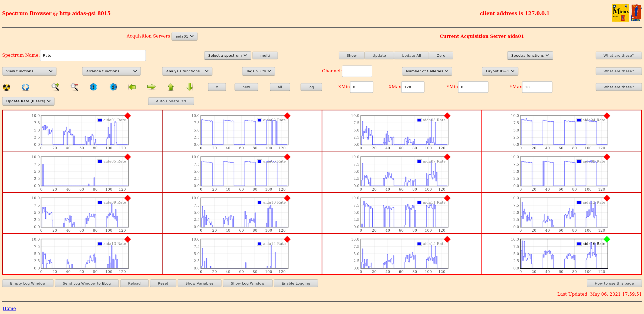Open the View functions menu
The image size is (644, 314).
pyautogui.click(x=29, y=71)
